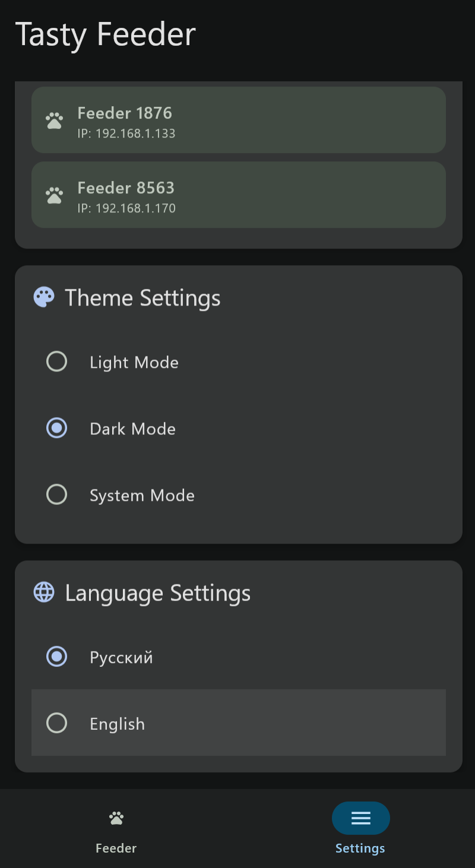Select the Light Mode radio button

point(57,362)
